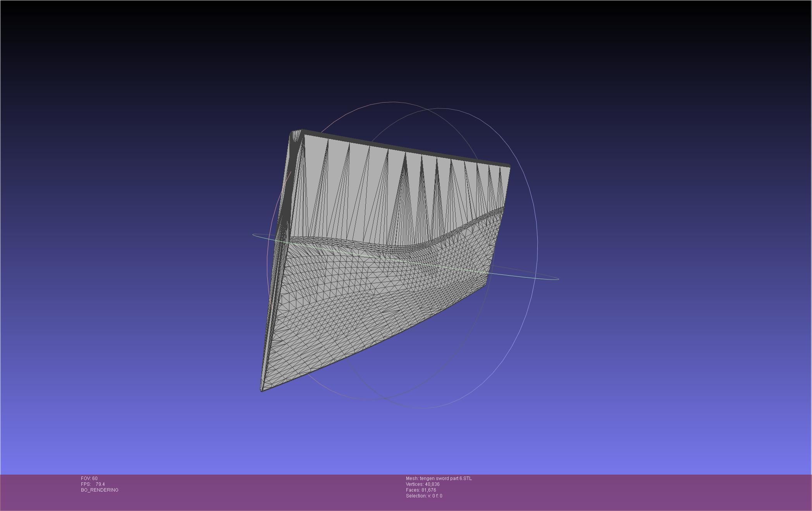Click the BO_RENDERING status label
The width and height of the screenshot is (812, 511).
(100, 490)
